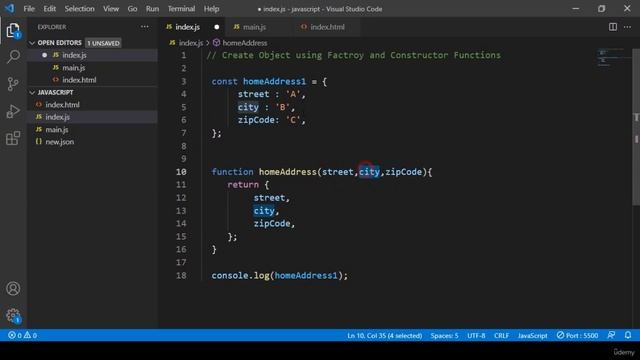
Task: Open the Manage gear icon
Action: [x=13, y=315]
